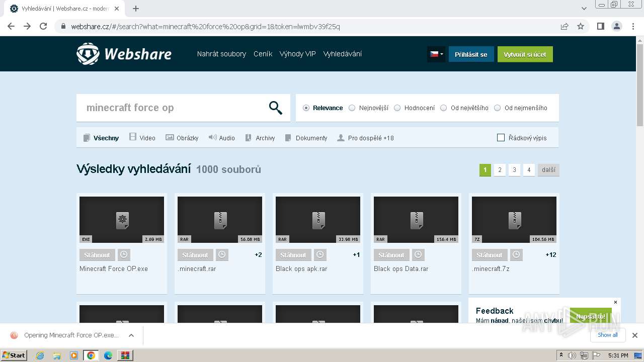Select the Od největšího sort option

[444, 108]
